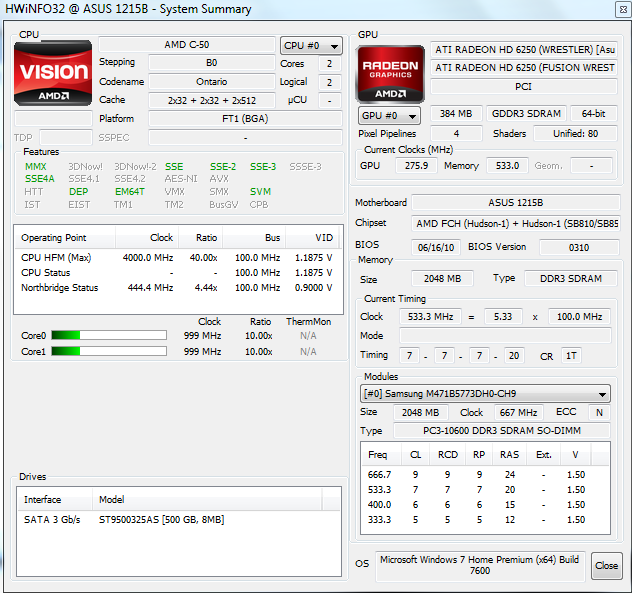632x593 pixels.
Task: Click the PCI bus field
Action: tap(524, 87)
